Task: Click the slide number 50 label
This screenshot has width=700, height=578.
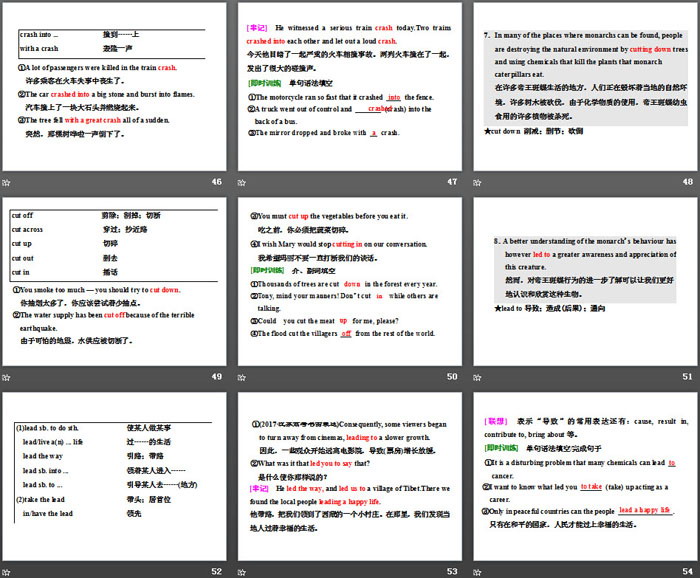Action: tap(451, 377)
